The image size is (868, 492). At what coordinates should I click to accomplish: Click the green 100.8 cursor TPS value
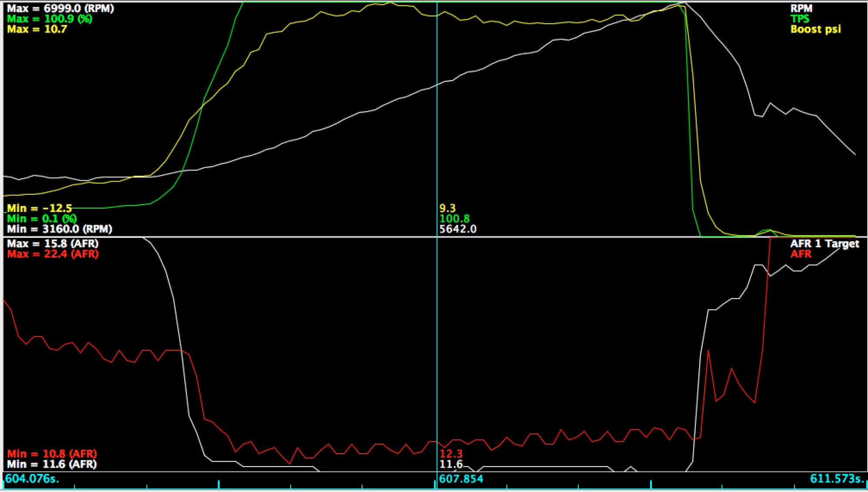click(454, 219)
